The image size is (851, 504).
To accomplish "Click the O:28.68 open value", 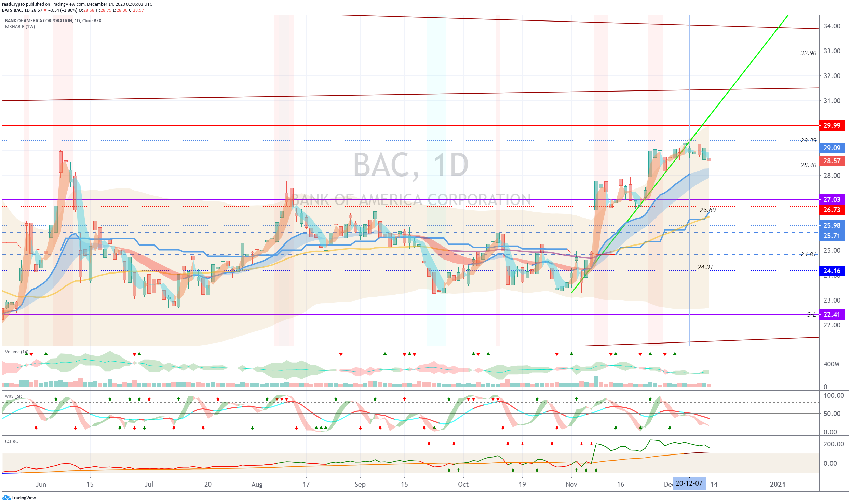I will 86,10.
